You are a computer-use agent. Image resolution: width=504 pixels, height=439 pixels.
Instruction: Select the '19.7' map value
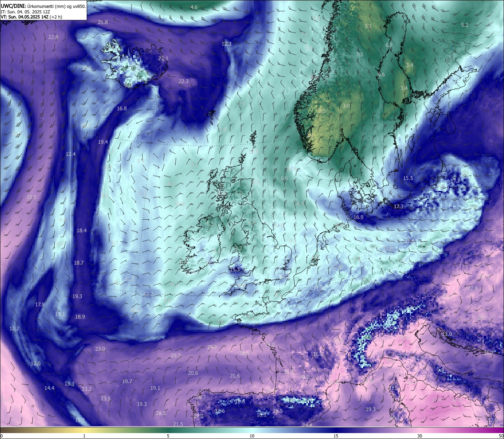click(127, 382)
